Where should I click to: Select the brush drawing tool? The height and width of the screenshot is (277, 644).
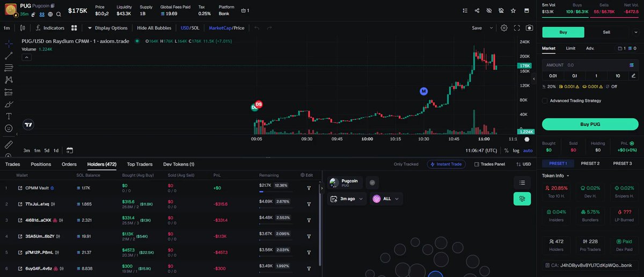tap(9, 104)
